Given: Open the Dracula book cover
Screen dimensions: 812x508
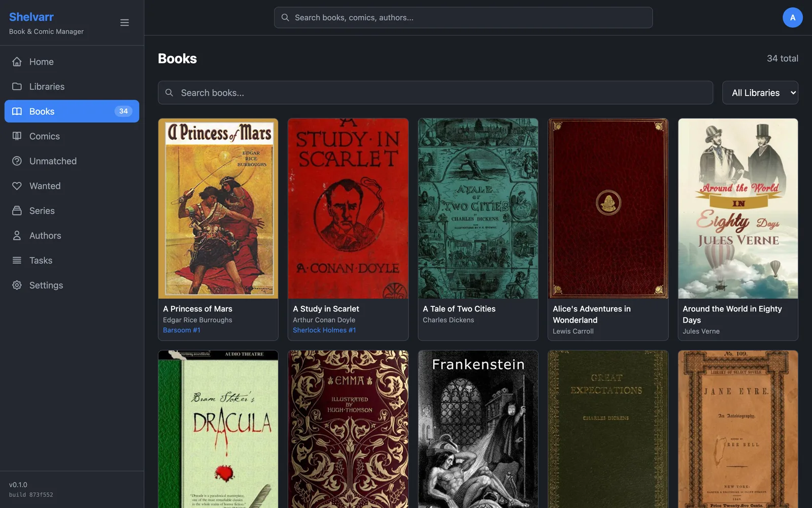Looking at the screenshot, I should [218, 429].
